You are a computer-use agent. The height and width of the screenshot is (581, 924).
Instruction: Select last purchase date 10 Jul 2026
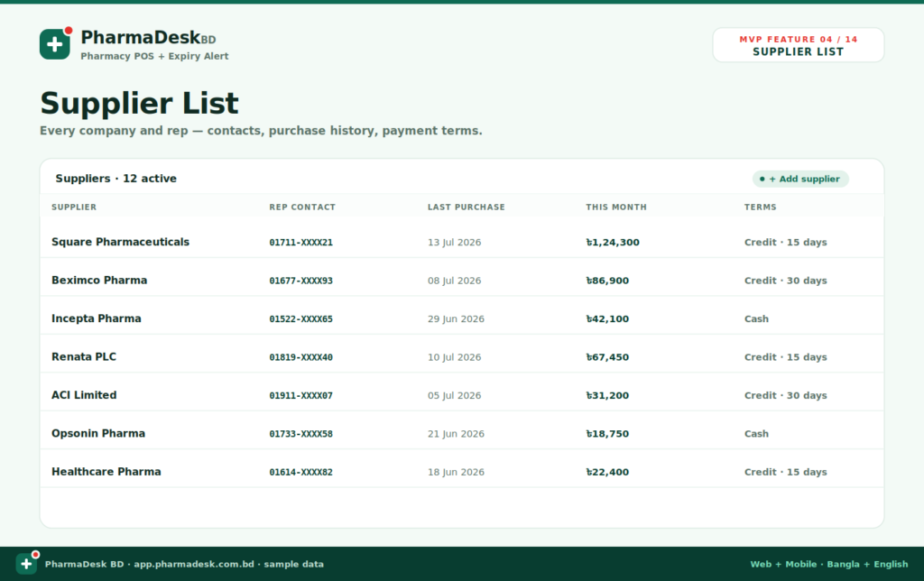[x=455, y=357]
